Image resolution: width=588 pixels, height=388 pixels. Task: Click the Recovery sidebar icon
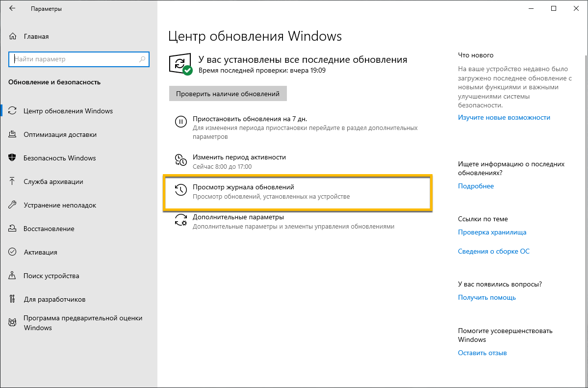pyautogui.click(x=13, y=229)
